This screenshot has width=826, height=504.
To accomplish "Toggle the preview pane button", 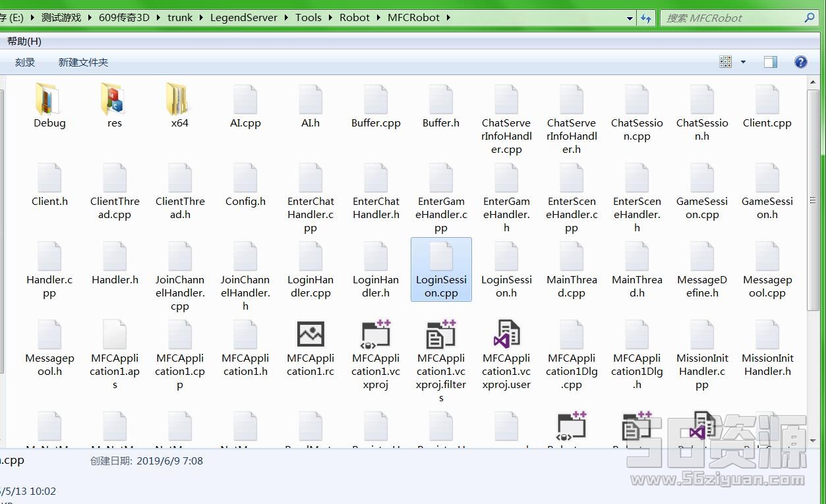I will point(770,62).
